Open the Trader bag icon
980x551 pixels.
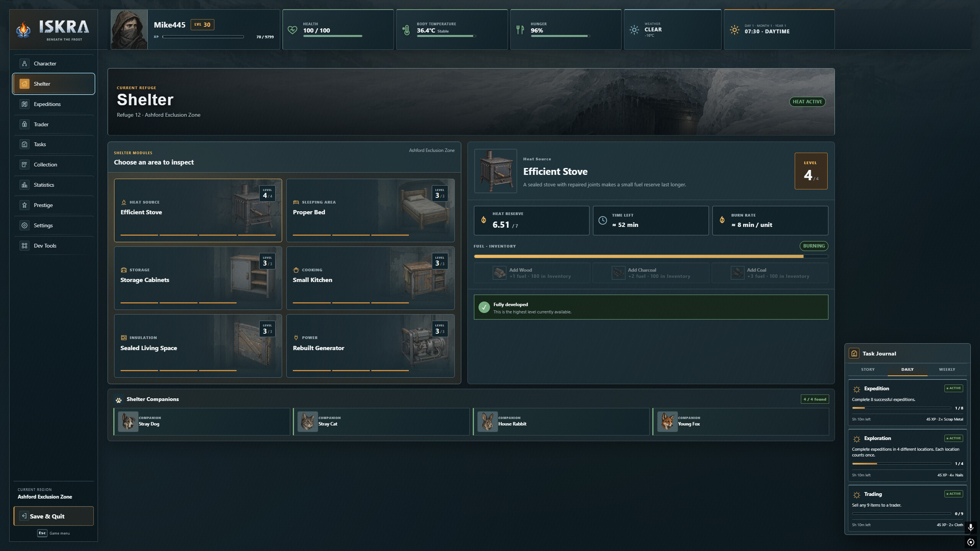click(24, 124)
